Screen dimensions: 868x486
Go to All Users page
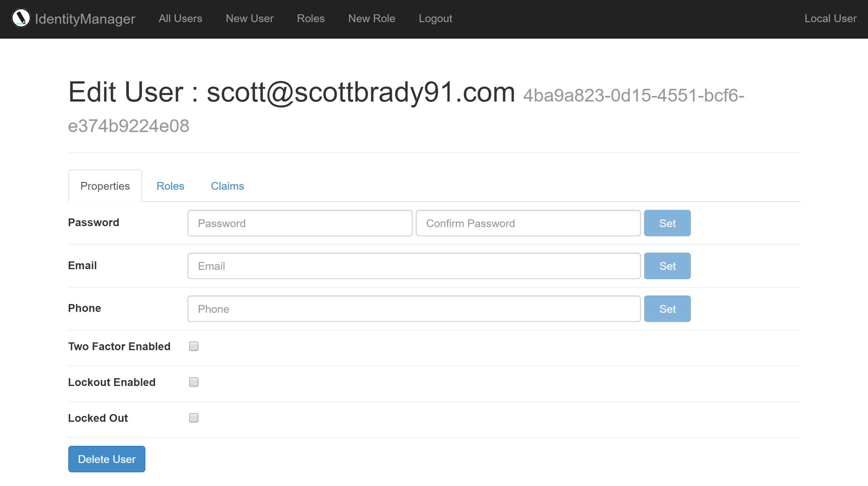click(x=180, y=18)
